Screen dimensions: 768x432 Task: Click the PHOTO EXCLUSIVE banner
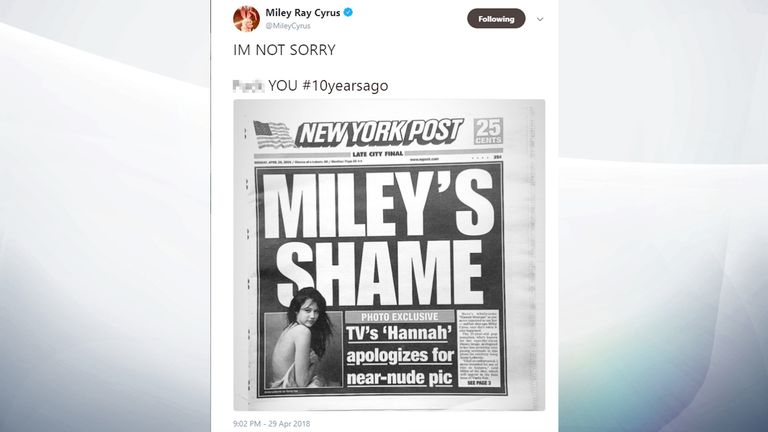[x=400, y=316]
